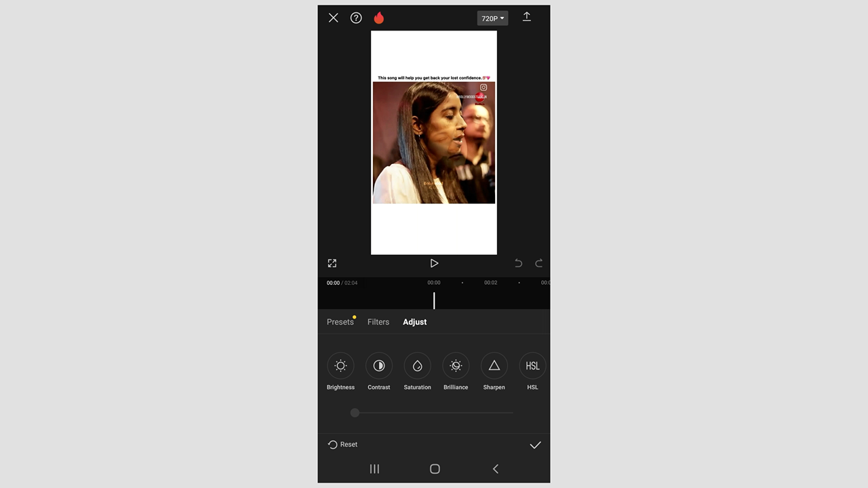Image resolution: width=868 pixels, height=488 pixels.
Task: Undo the last edit
Action: coord(518,263)
